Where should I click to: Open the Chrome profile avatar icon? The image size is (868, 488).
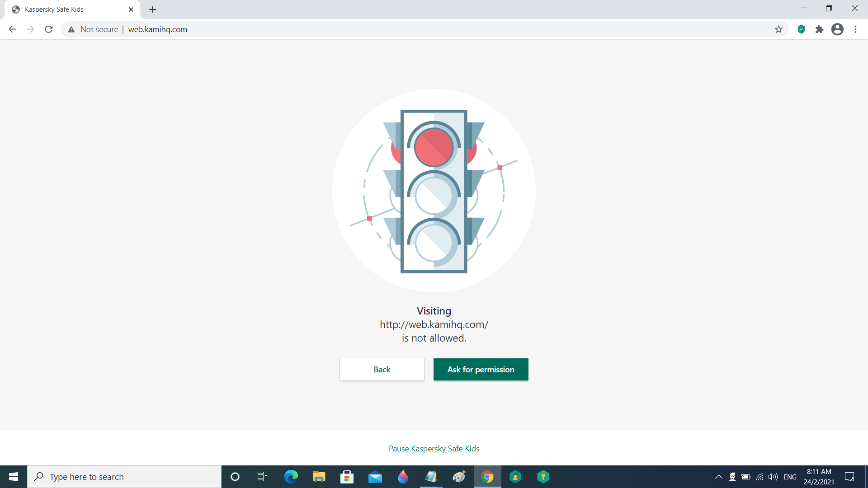coord(837,29)
